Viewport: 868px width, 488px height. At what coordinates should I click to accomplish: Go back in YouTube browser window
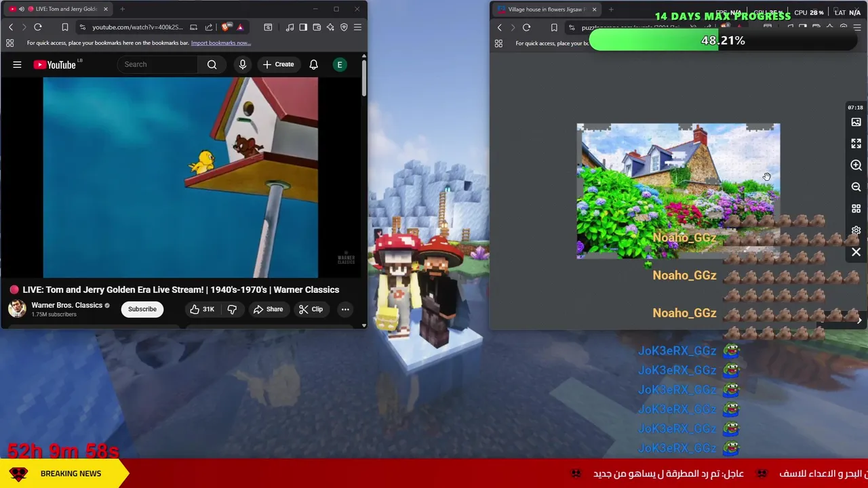coord(11,27)
